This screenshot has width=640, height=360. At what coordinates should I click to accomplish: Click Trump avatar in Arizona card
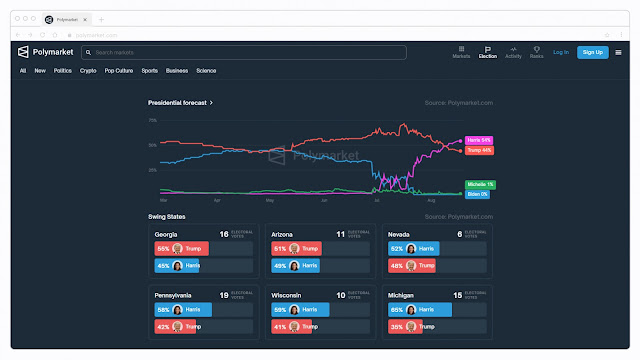coord(294,249)
